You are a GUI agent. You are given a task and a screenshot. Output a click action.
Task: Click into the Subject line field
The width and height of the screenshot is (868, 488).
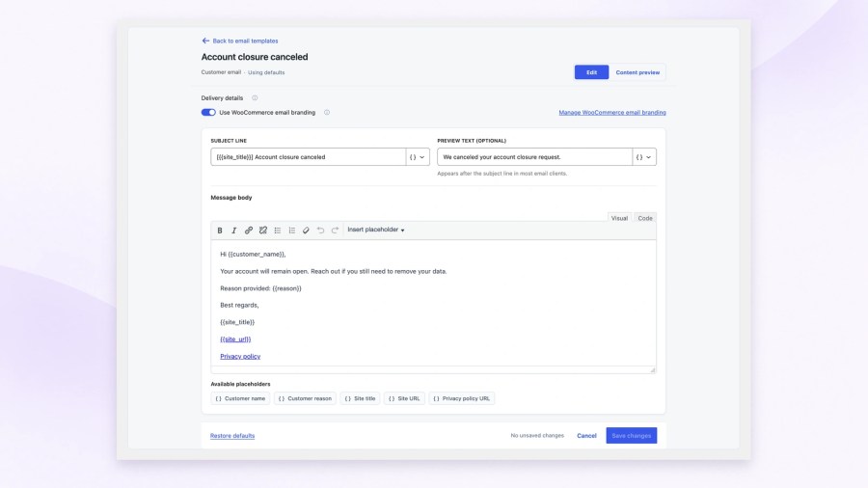309,157
